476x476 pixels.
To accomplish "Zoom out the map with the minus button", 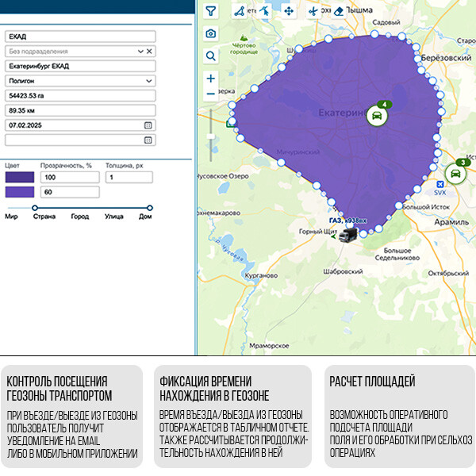I will coord(210,94).
